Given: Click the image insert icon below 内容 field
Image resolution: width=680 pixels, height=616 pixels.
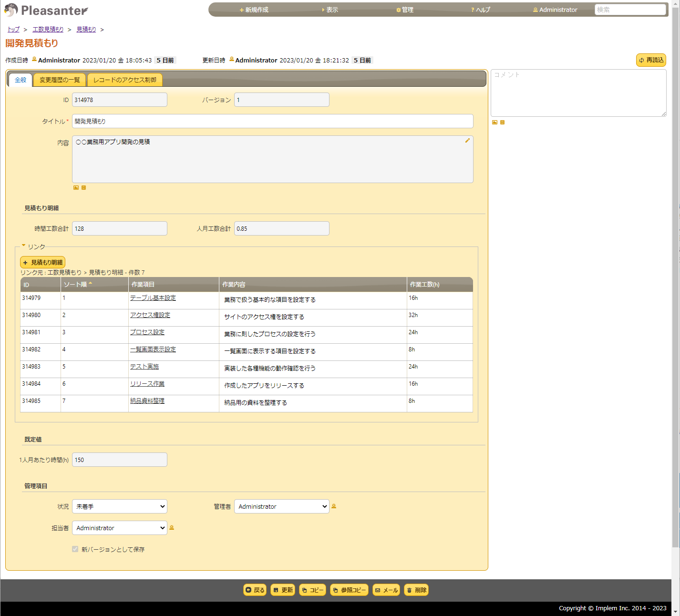Looking at the screenshot, I should coord(76,188).
